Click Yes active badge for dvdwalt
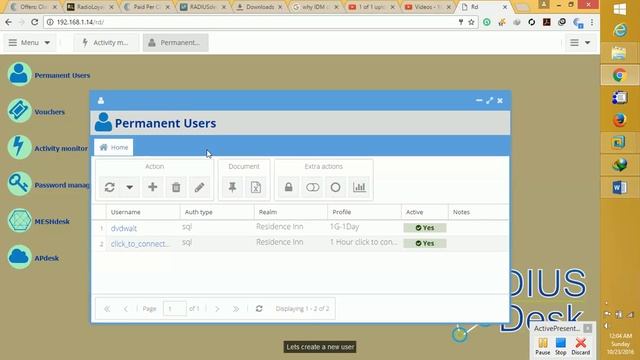The height and width of the screenshot is (360, 640). pos(424,228)
